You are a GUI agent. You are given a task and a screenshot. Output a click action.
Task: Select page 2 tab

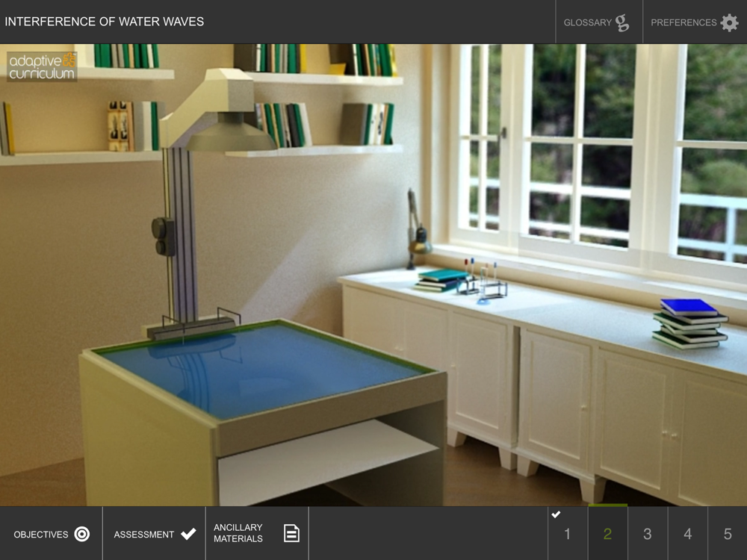[x=607, y=534]
